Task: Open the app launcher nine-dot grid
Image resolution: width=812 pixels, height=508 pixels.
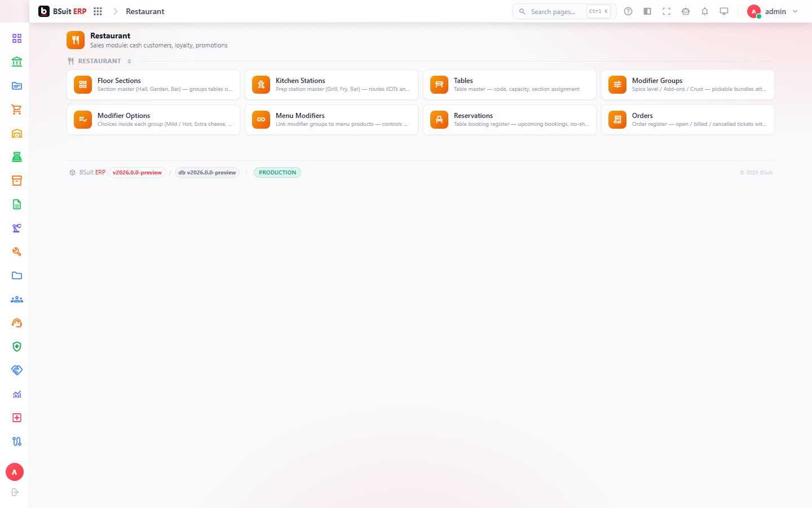Action: [x=98, y=11]
